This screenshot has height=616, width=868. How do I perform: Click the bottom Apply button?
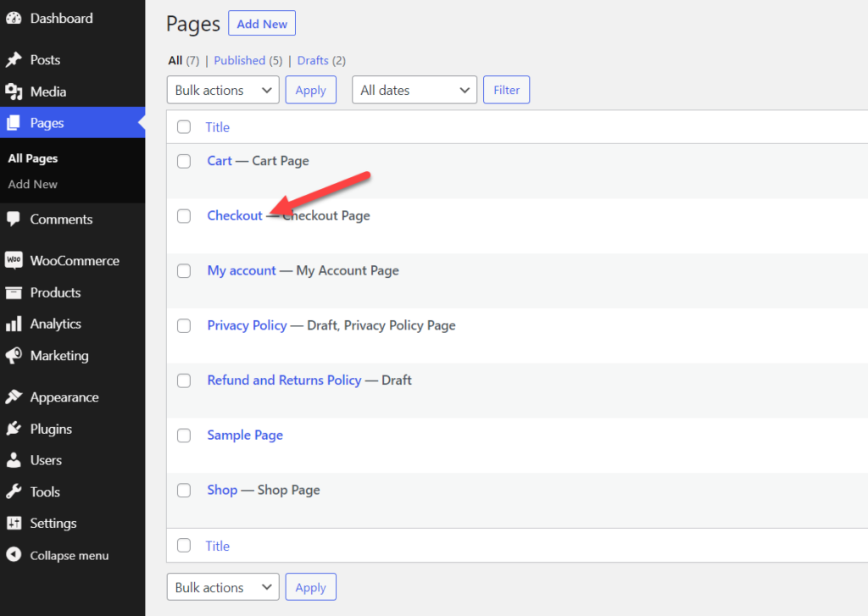pyautogui.click(x=310, y=587)
